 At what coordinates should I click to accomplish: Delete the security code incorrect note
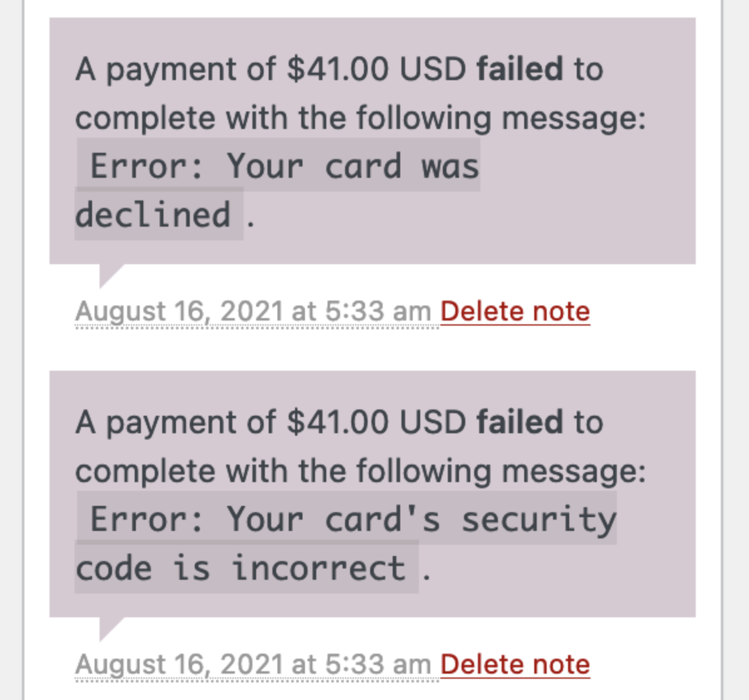click(515, 664)
